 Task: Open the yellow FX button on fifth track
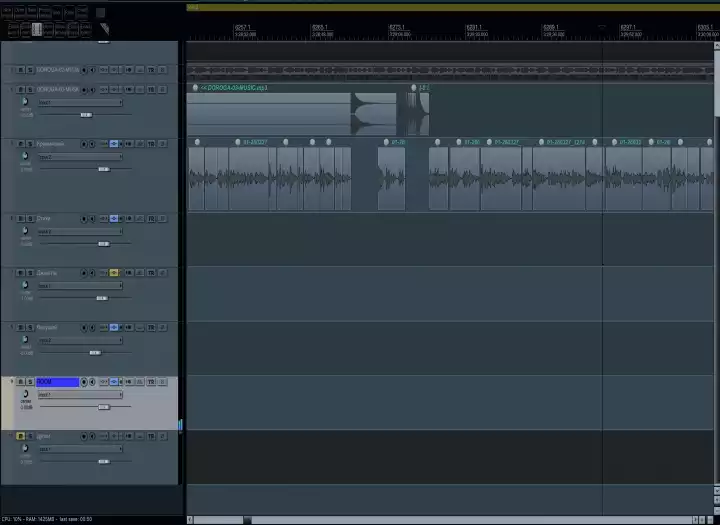coord(114,273)
